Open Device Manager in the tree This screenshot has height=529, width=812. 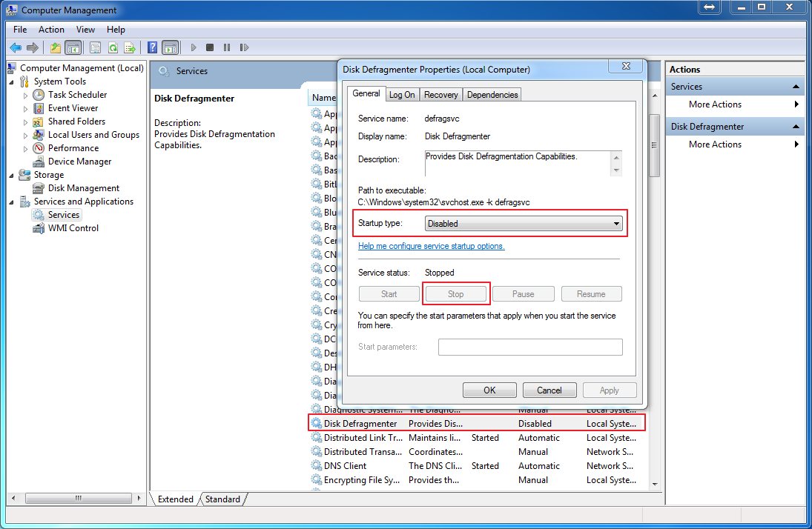click(79, 162)
